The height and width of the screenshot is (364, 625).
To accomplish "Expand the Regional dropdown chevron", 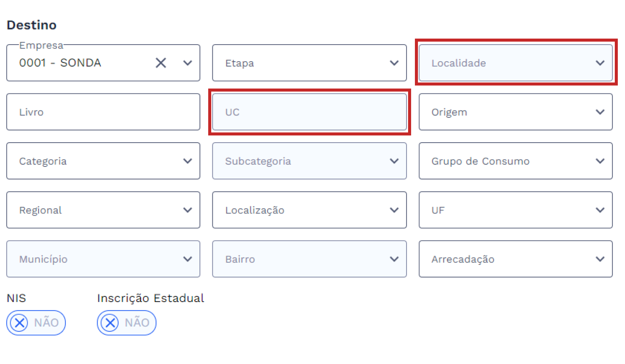I will 188,210.
